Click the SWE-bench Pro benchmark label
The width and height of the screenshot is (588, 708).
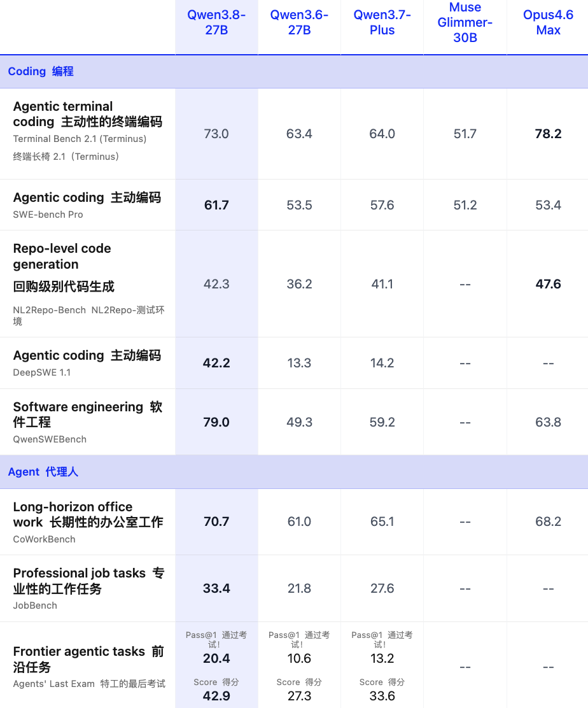tap(48, 215)
